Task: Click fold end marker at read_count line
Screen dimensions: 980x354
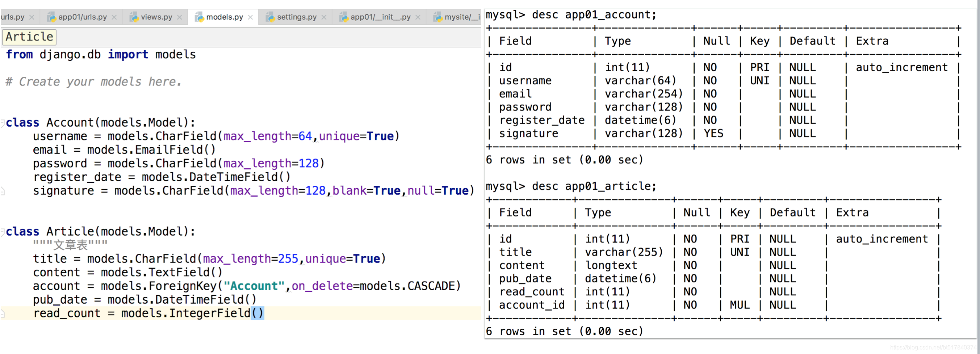Action: pos(2,314)
